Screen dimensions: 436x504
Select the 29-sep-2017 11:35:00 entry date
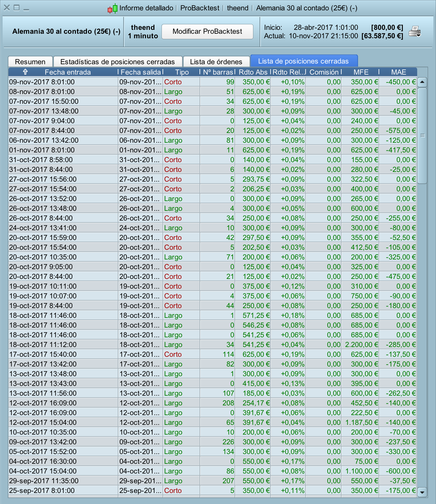click(44, 481)
